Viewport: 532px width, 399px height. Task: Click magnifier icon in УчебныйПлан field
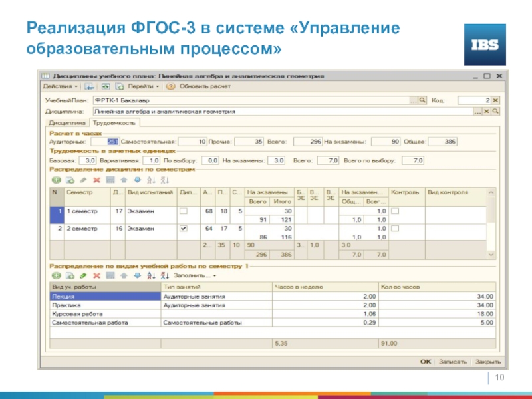(x=422, y=100)
